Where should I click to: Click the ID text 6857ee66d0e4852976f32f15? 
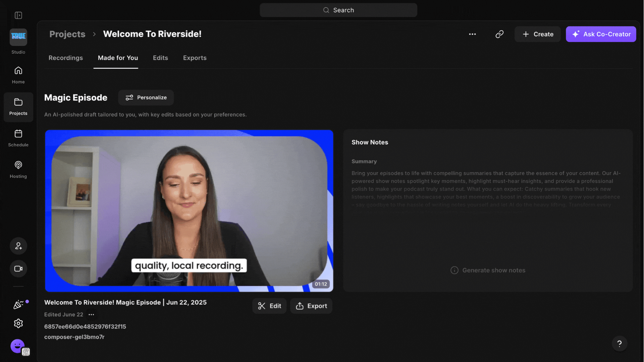(x=85, y=327)
